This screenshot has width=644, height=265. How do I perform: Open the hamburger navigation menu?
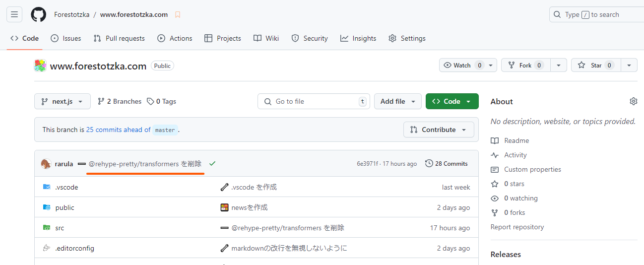(14, 14)
